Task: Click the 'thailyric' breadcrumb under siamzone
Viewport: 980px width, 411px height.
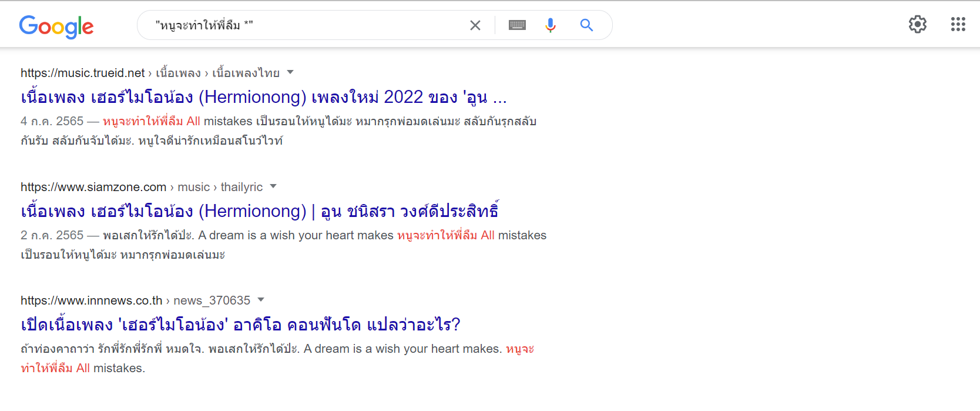Action: 241,187
